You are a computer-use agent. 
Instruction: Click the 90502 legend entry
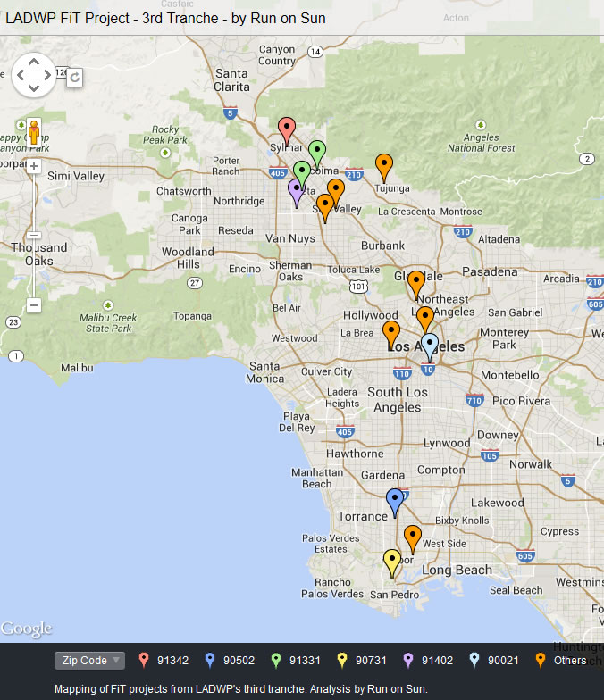230,661
